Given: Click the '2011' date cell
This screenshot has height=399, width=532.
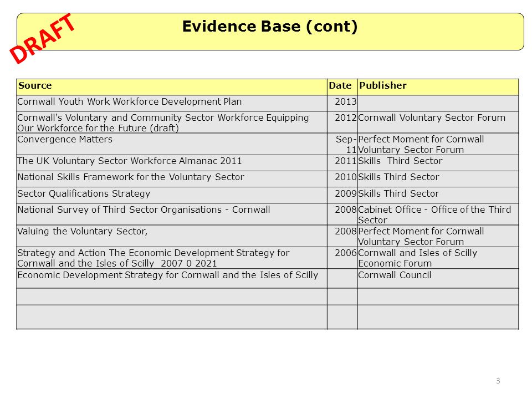Looking at the screenshot, I should pos(342,163).
